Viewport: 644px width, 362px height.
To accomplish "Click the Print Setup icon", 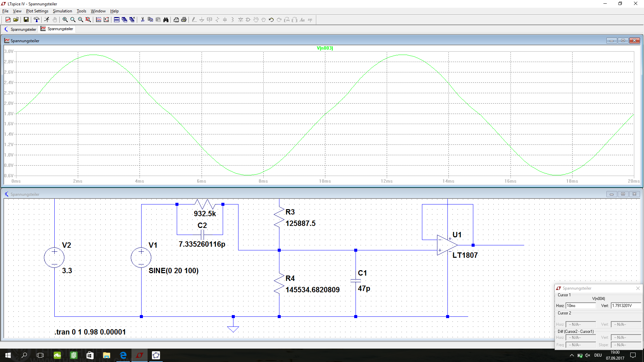I will coord(176,20).
